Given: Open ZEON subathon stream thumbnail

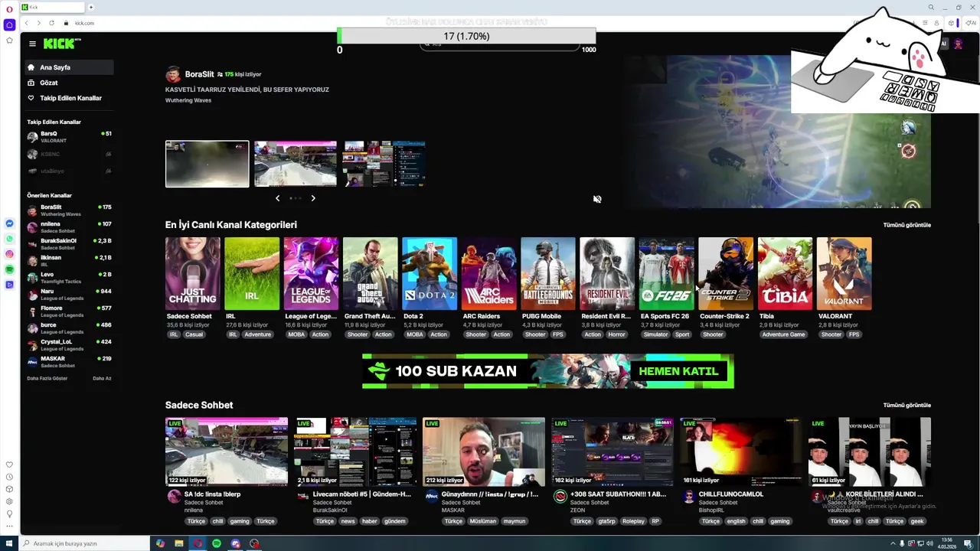Looking at the screenshot, I should (x=612, y=452).
